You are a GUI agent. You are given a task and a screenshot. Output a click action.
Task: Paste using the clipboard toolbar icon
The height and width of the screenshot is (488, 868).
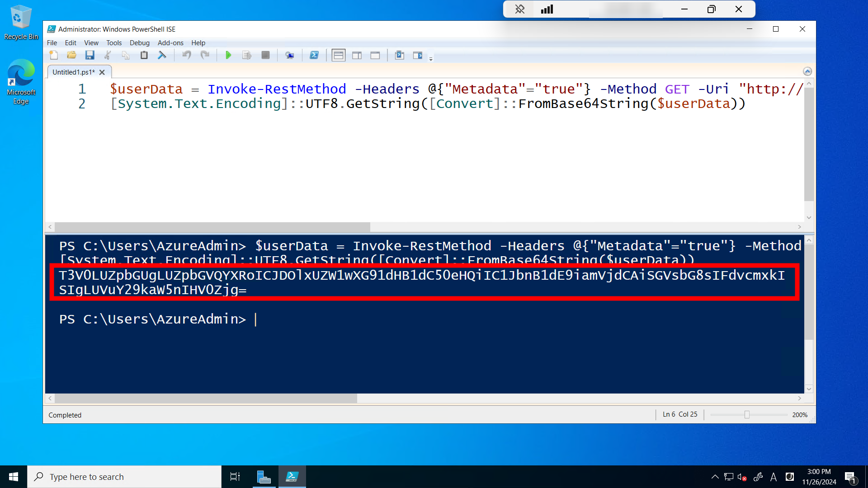tap(144, 55)
